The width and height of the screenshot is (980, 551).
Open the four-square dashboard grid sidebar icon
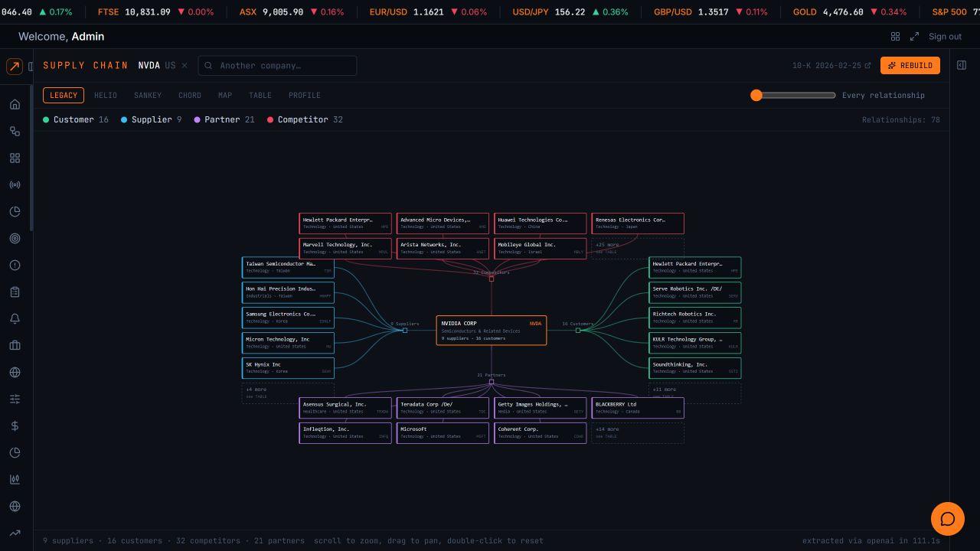pos(15,158)
